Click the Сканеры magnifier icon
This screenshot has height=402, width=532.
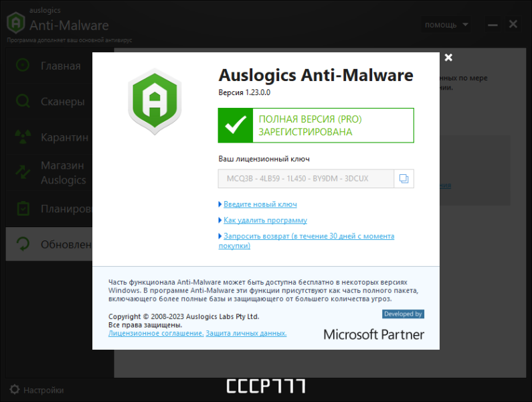click(23, 101)
